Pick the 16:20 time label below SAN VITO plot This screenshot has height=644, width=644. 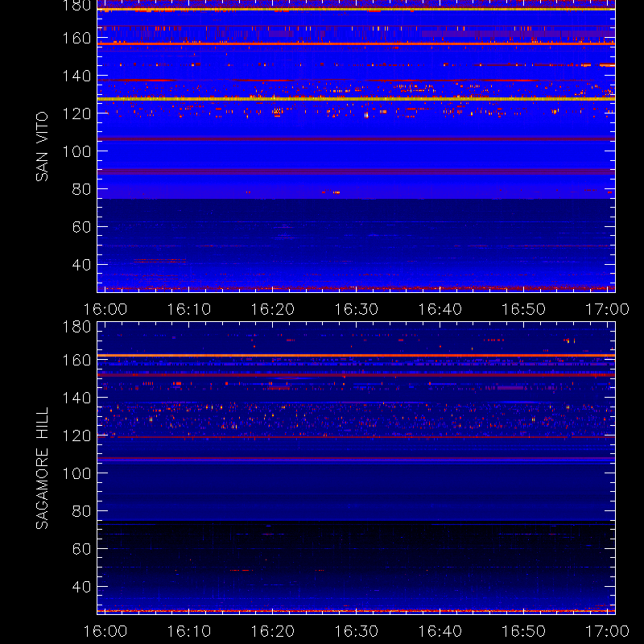(x=273, y=309)
